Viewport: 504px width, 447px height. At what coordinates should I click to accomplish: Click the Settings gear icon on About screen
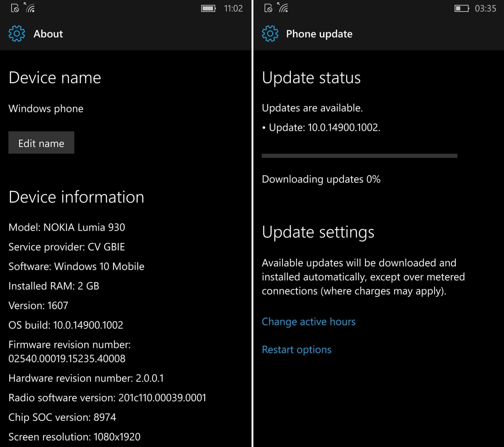coord(17,33)
